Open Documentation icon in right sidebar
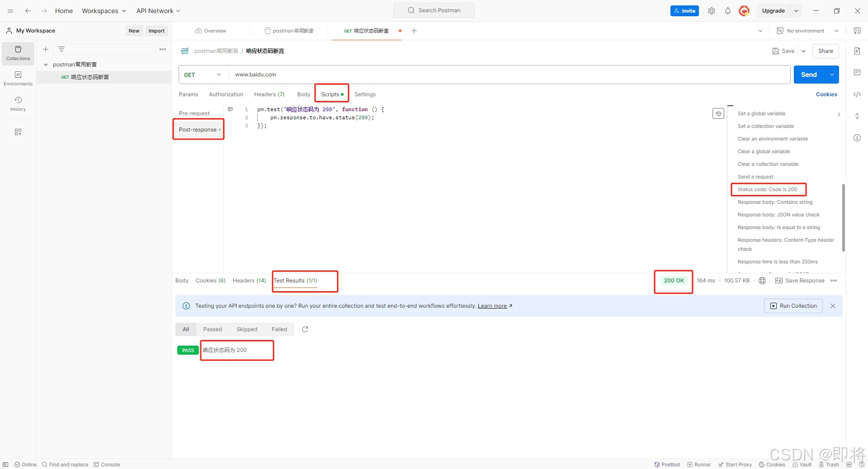The image size is (868, 469). [857, 51]
